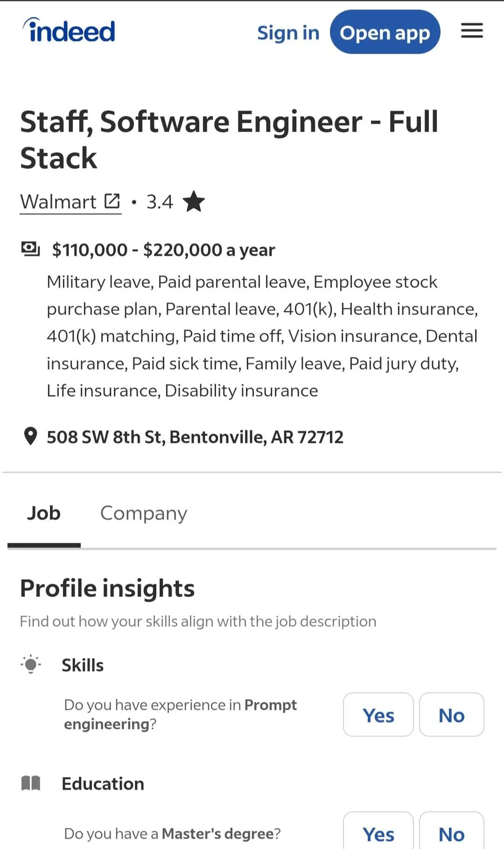This screenshot has width=504, height=849.
Task: Click the Skills lightbulb icon
Action: [x=31, y=664]
